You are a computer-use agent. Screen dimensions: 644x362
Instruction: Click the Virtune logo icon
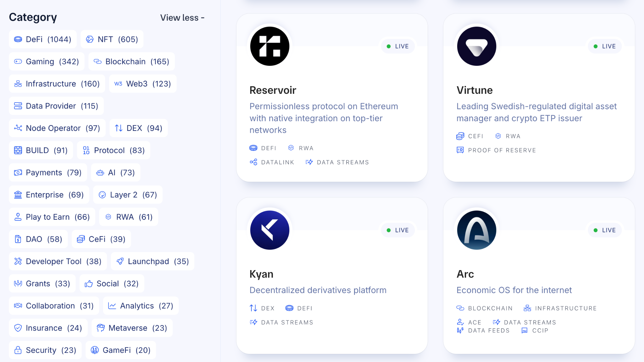tap(476, 46)
